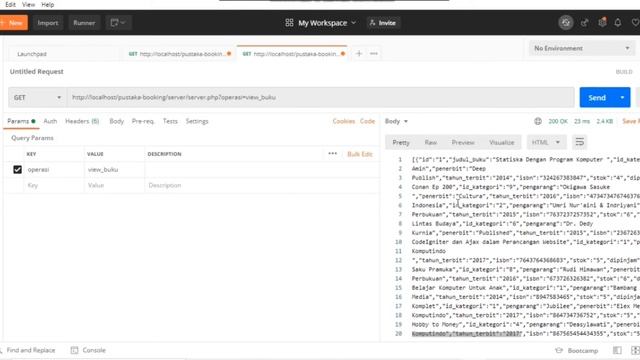Click the empty Value placeholder field
Image resolution: width=640 pixels, height=360 pixels.
(114, 185)
